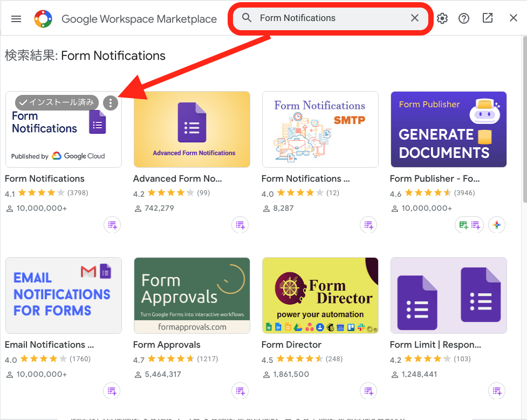
Task: Open the help question mark icon
Action: tap(464, 18)
